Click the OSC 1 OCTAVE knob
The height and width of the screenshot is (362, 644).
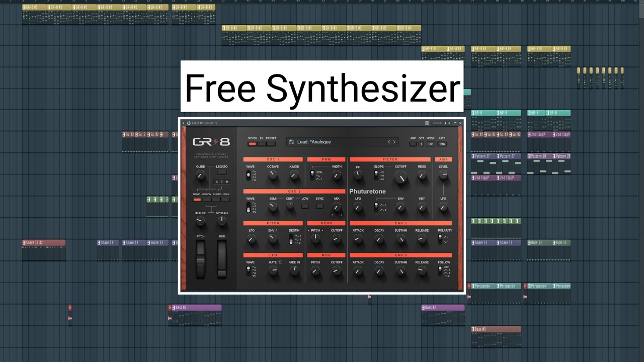(x=273, y=175)
